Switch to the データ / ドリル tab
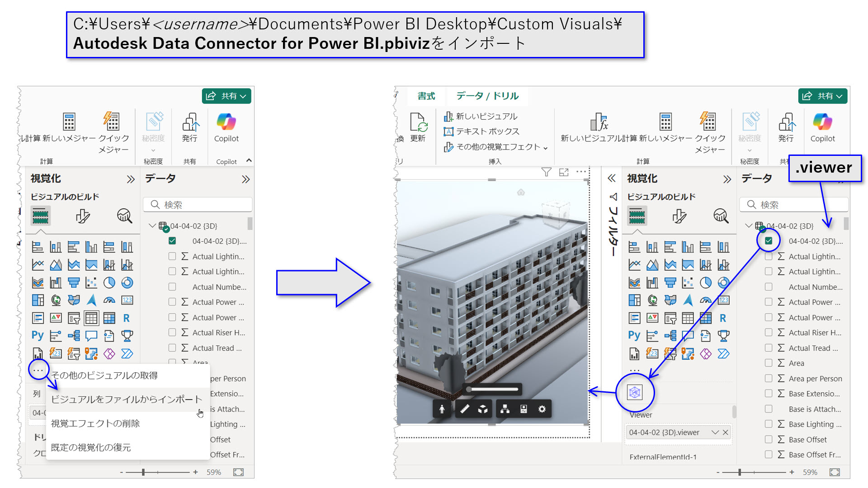The image size is (868, 488). 487,96
